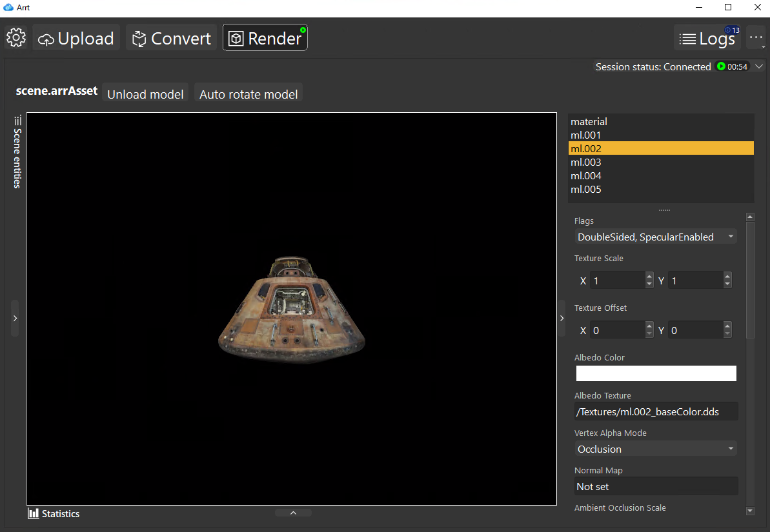Open the more options ellipsis menu

click(756, 38)
